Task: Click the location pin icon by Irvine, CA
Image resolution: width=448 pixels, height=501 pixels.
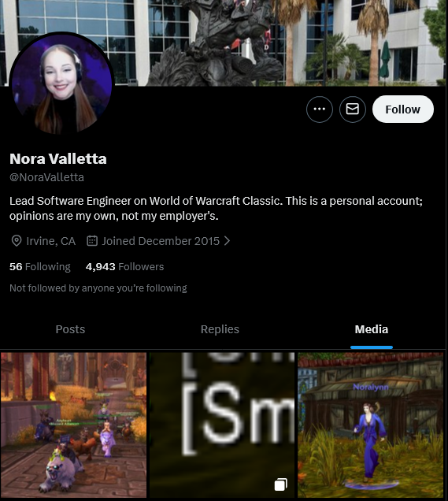Action: point(17,241)
